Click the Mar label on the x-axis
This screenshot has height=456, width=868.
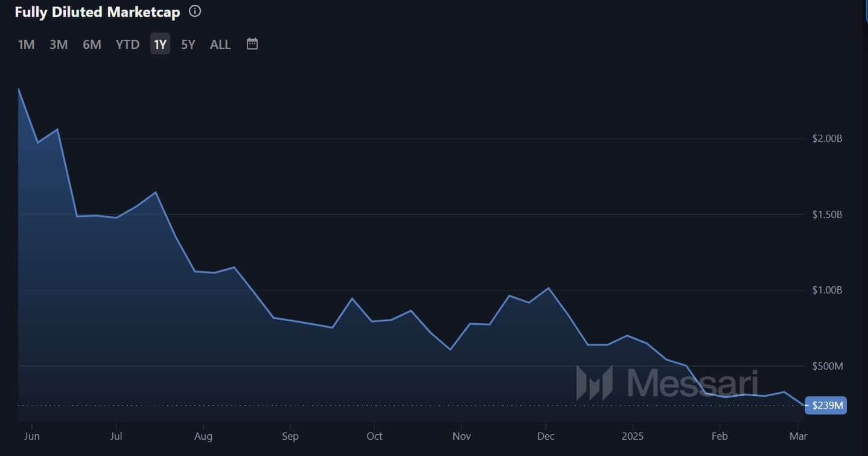tap(799, 436)
